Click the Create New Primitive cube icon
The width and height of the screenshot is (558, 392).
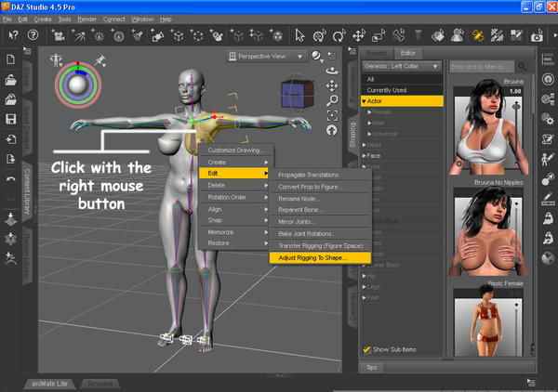[x=178, y=35]
